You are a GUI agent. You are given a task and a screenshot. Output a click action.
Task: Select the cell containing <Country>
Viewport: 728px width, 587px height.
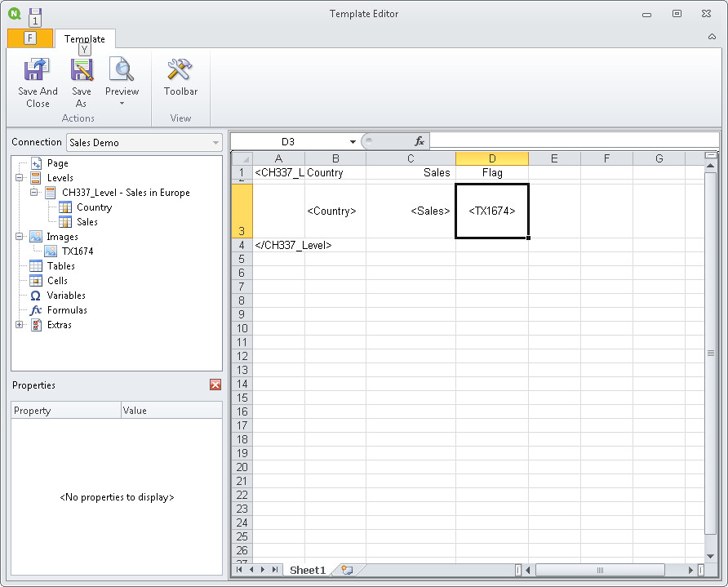pyautogui.click(x=334, y=211)
